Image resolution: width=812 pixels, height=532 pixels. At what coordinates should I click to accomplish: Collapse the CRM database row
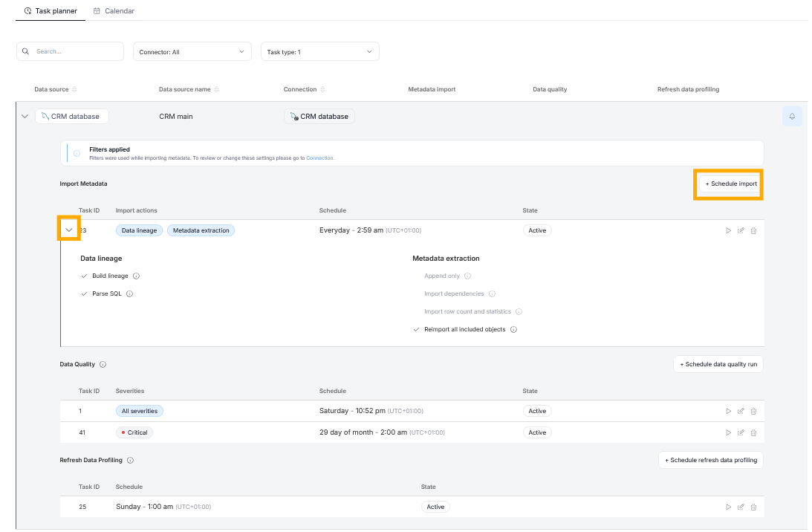(x=25, y=117)
